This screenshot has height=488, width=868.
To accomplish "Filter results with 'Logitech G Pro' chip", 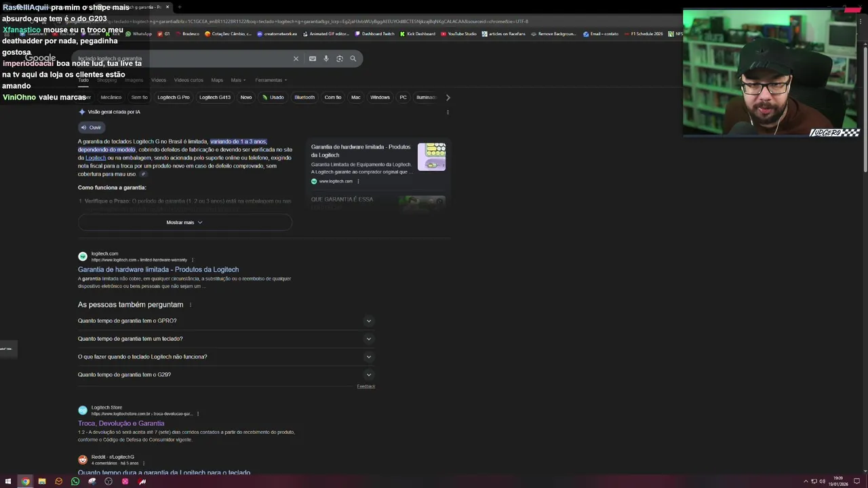I will 174,97.
